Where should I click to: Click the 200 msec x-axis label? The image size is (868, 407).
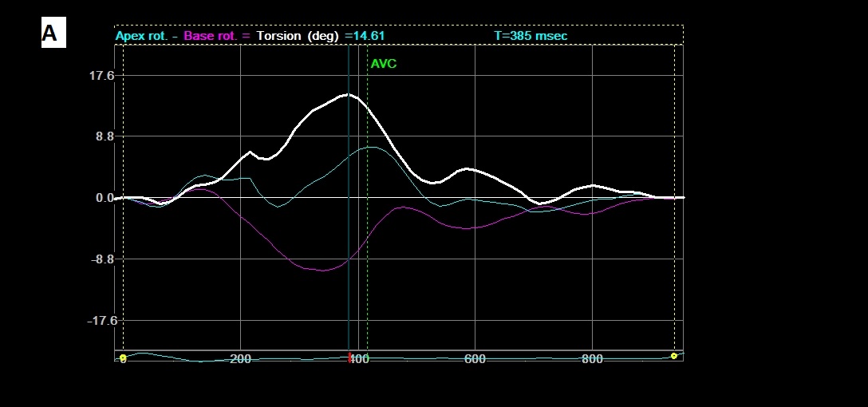(x=240, y=359)
